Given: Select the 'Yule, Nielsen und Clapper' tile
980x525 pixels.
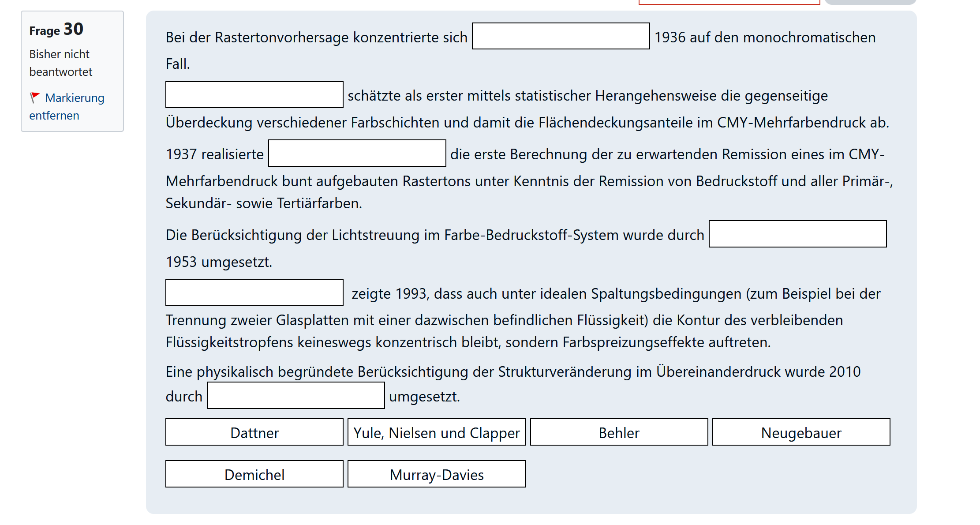Looking at the screenshot, I should pos(437,432).
